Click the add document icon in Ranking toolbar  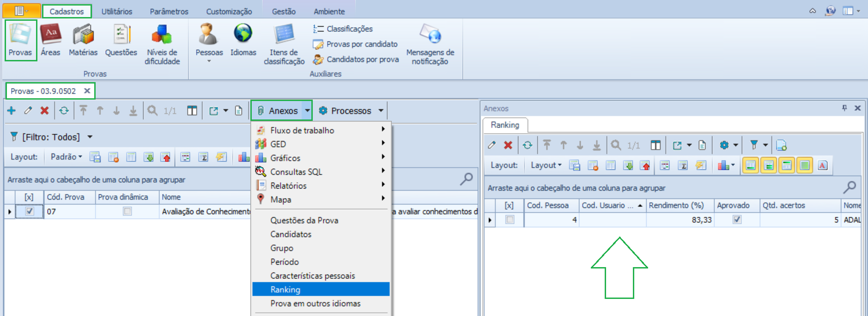(782, 145)
